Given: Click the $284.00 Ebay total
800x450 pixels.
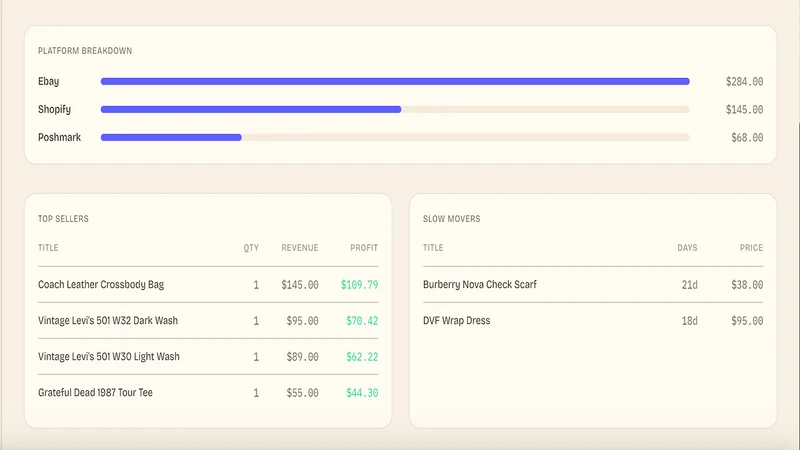Looking at the screenshot, I should (744, 82).
